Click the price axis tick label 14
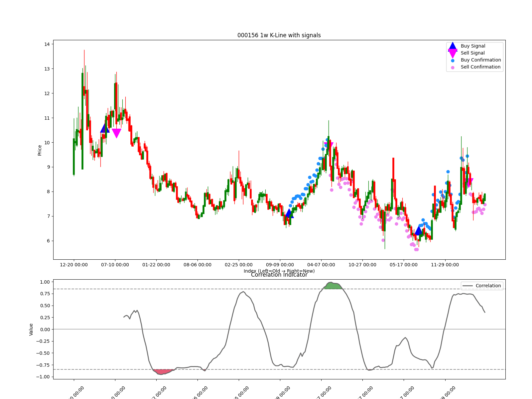532x399 pixels. (47, 44)
